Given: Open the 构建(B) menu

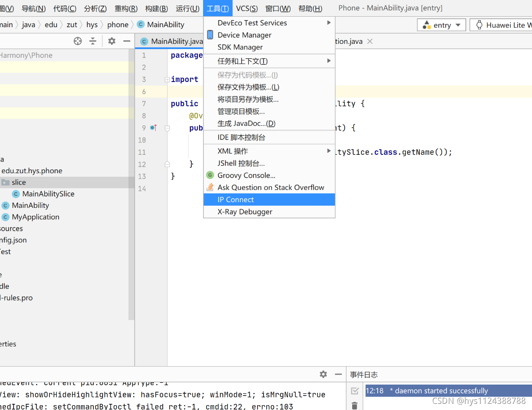Looking at the screenshot, I should pos(157,8).
